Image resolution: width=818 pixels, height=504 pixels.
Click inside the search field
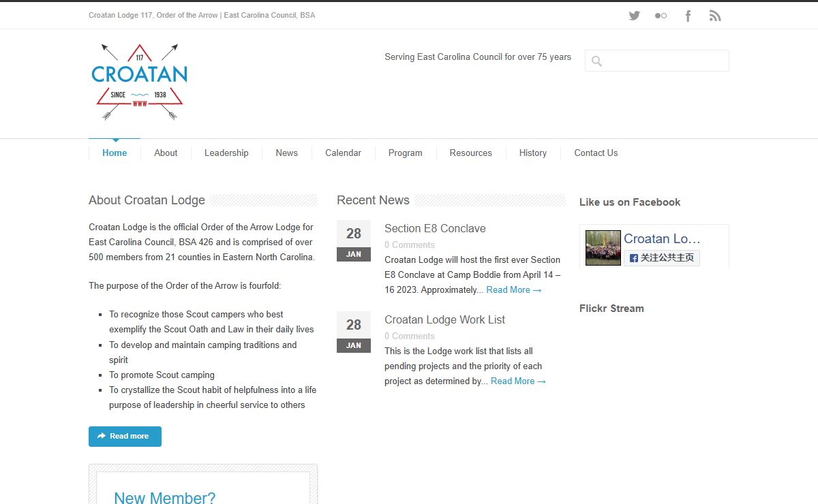coord(657,61)
